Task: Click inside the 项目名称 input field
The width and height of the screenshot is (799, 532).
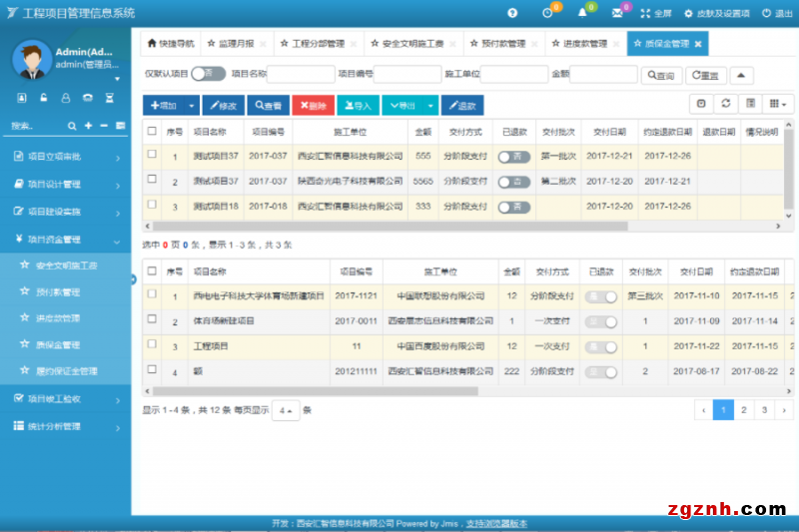Action: tap(301, 74)
